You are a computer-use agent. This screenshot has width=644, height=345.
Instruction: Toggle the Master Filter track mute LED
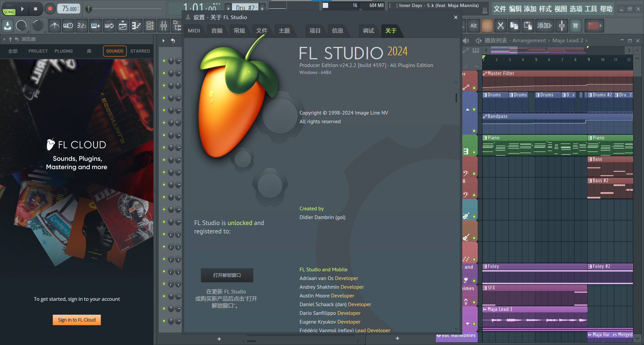point(474,88)
